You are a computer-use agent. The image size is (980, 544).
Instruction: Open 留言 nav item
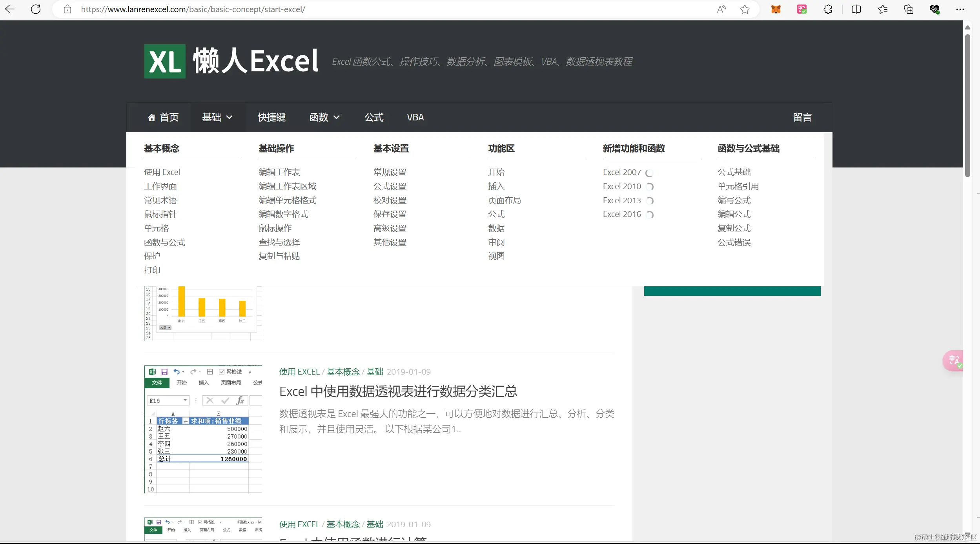point(802,117)
